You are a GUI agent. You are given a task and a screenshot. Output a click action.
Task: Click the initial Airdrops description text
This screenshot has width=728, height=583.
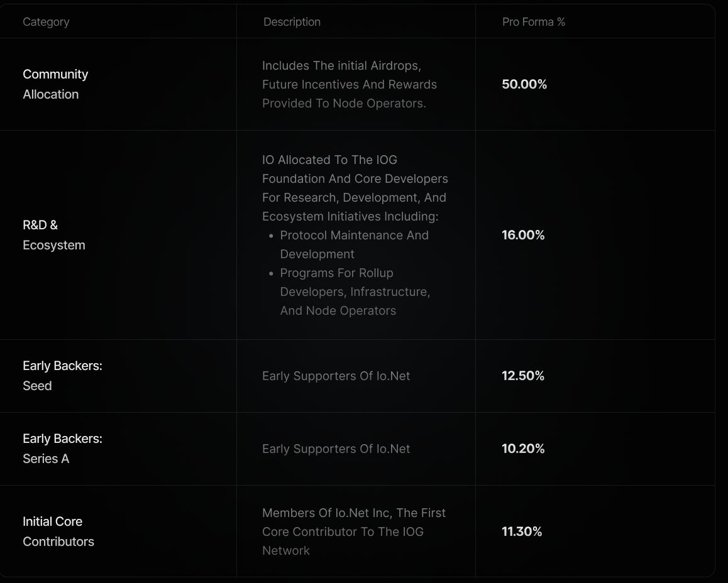tap(349, 84)
